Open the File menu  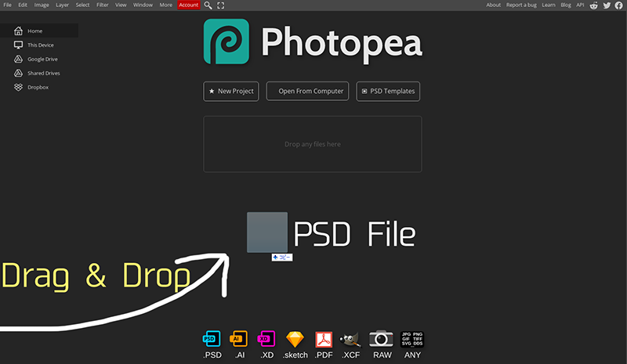(x=7, y=5)
